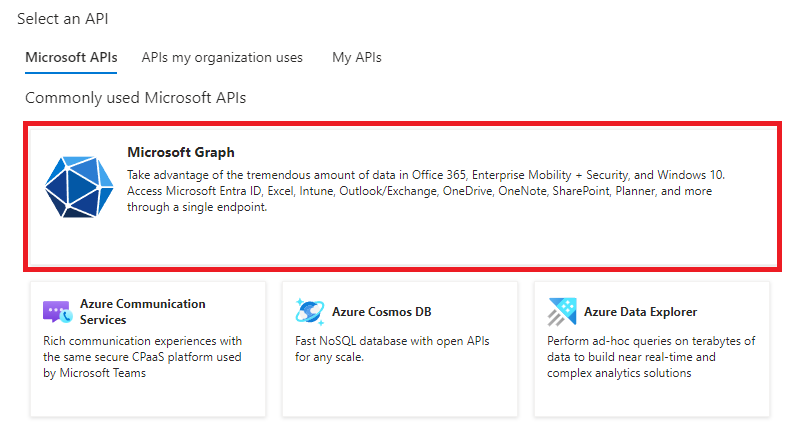This screenshot has width=806, height=429.
Task: Click the Azure Cosmos DB planet icon
Action: point(309,312)
